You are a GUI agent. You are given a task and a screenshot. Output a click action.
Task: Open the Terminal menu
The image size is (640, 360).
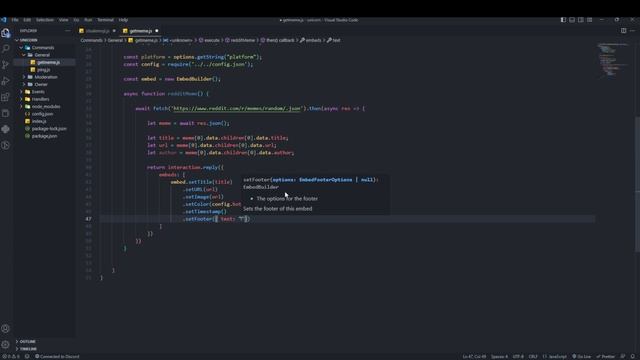point(106,20)
